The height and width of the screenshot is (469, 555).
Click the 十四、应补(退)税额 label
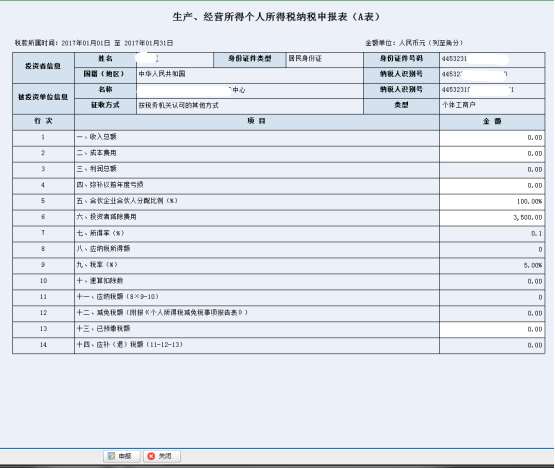point(130,345)
